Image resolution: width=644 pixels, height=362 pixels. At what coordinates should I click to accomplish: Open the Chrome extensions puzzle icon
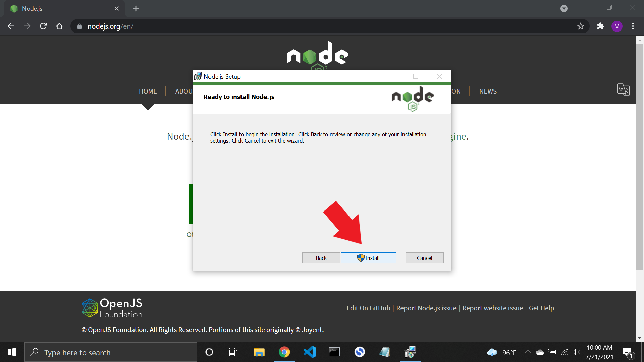point(600,26)
